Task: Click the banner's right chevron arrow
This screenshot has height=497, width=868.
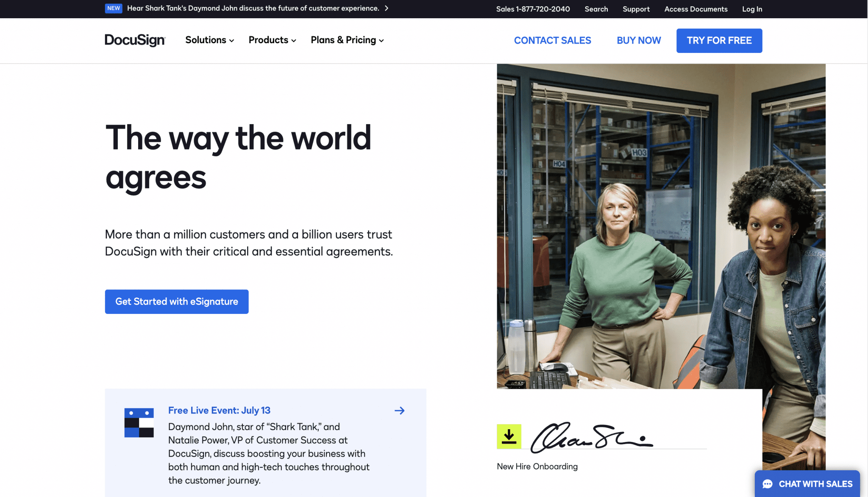Action: [387, 8]
